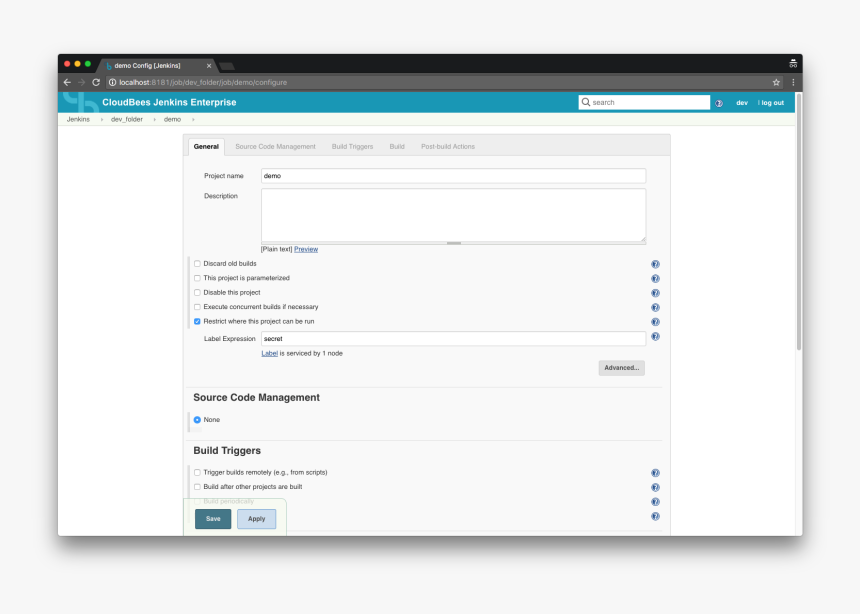The width and height of the screenshot is (860, 614).
Task: Open help for Execute concurrent builds
Action: pyautogui.click(x=655, y=308)
